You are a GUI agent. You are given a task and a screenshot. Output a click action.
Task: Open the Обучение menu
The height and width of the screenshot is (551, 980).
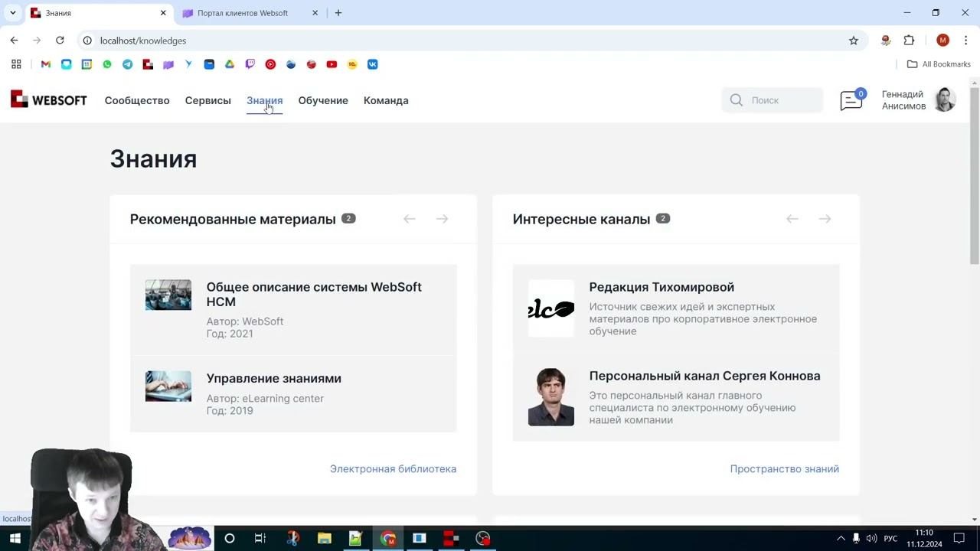pos(323,100)
